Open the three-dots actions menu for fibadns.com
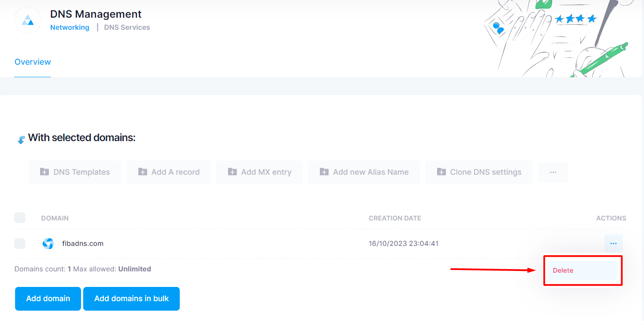This screenshot has height=321, width=644. click(613, 244)
